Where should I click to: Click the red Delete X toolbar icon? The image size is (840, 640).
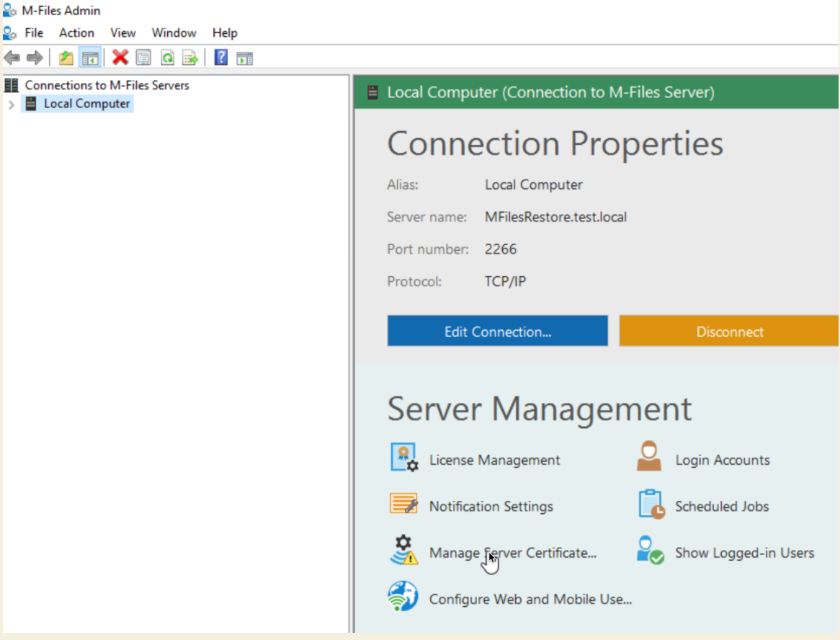tap(120, 58)
